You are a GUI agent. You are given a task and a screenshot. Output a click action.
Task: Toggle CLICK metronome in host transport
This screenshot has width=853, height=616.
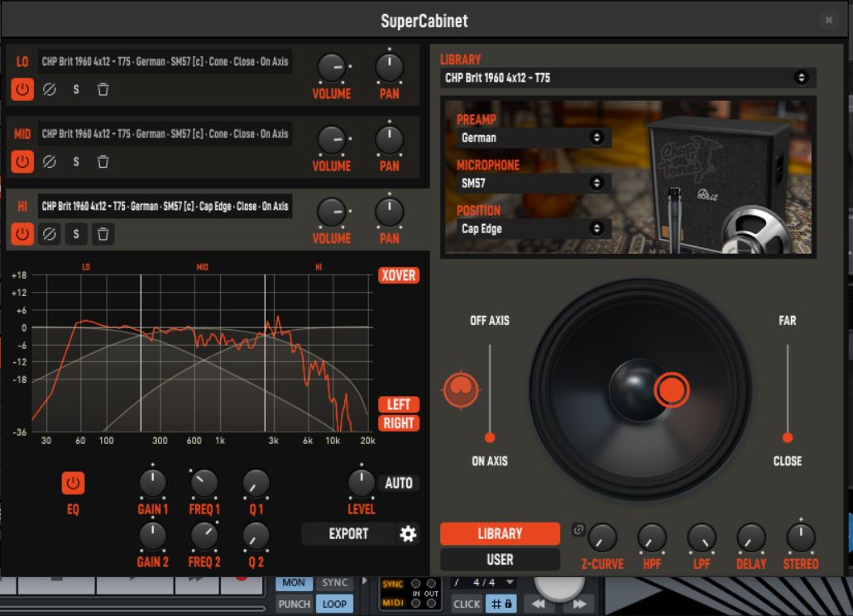pyautogui.click(x=467, y=604)
